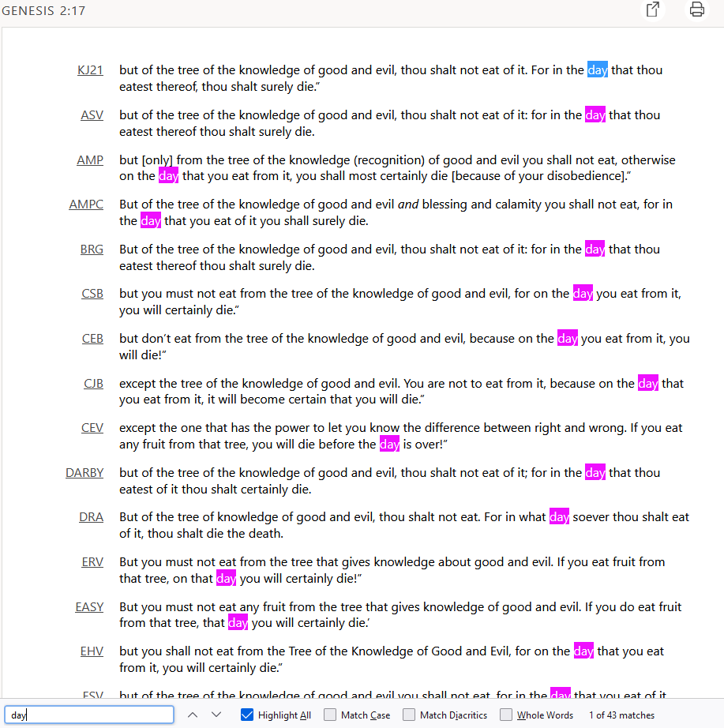Click highlighted 'day' in the BRG verse
The height and width of the screenshot is (728, 724).
point(595,250)
